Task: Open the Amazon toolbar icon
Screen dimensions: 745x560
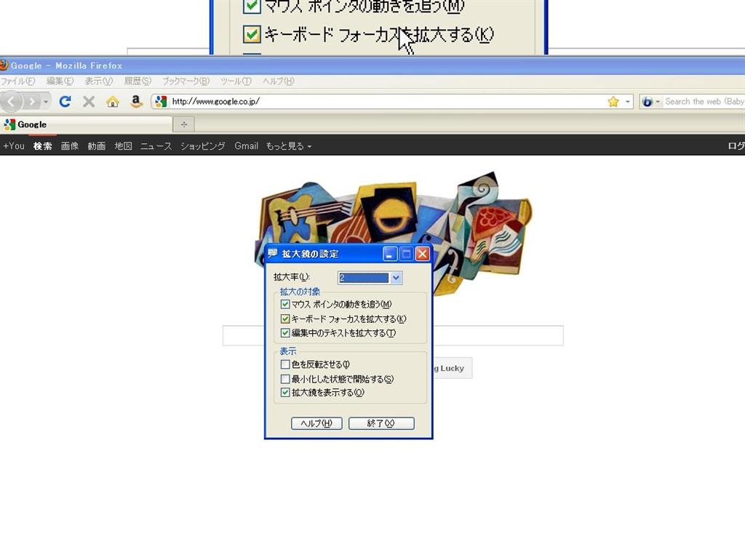Action: click(136, 101)
